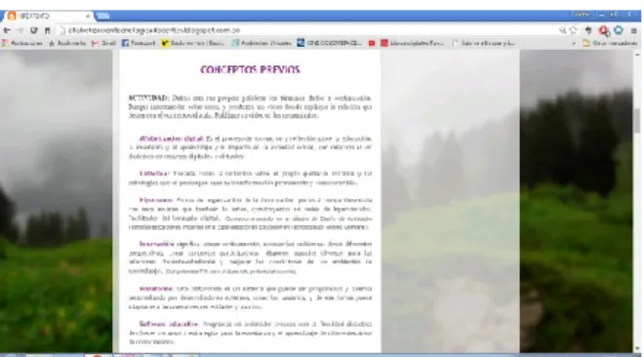The image size is (644, 357).
Task: Open the blank-page icon bookmark
Action: (483, 43)
